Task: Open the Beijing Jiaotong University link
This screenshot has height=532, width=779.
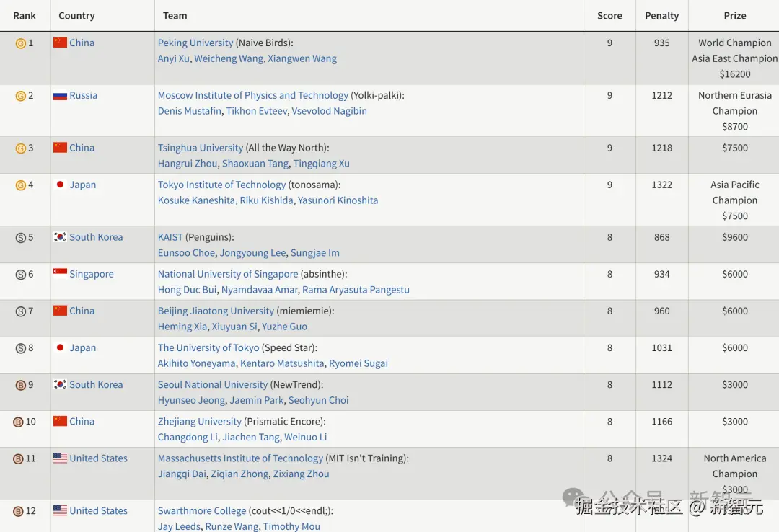Action: (x=216, y=311)
